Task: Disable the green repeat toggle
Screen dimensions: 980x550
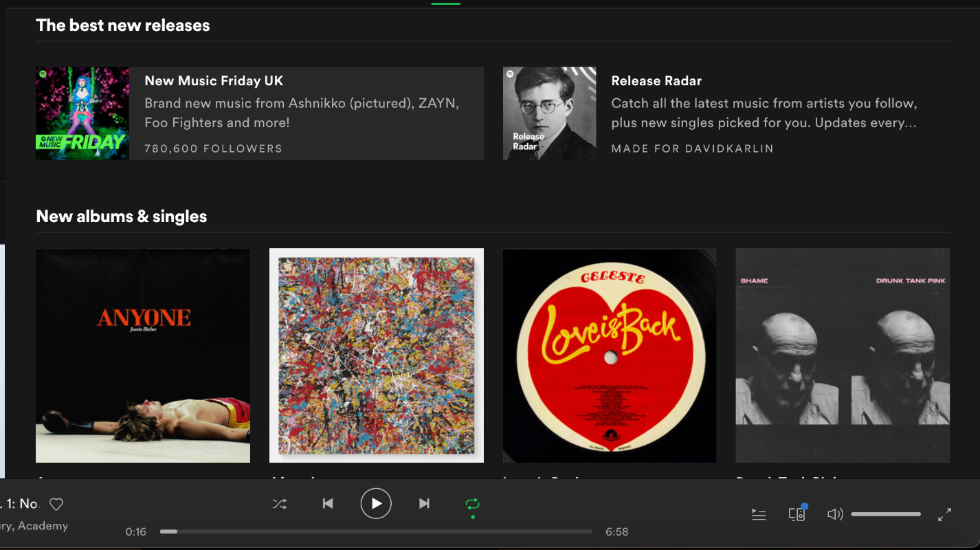Action: pyautogui.click(x=472, y=505)
